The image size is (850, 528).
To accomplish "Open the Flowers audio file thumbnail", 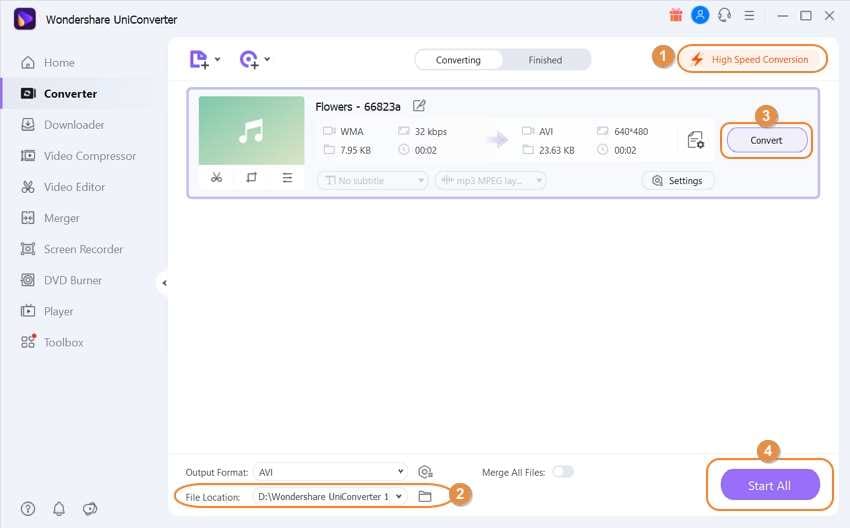I will [x=251, y=131].
